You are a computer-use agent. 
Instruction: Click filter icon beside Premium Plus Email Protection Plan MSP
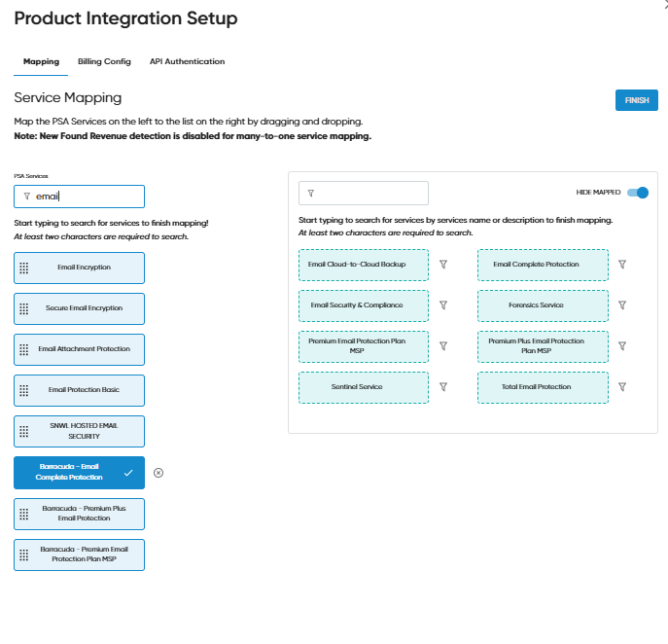[x=622, y=346]
